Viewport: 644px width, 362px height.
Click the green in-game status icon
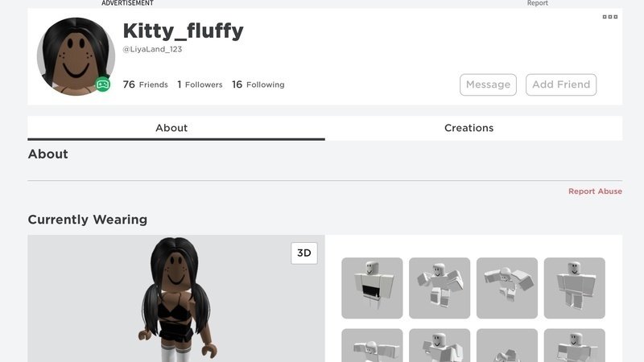tap(103, 84)
